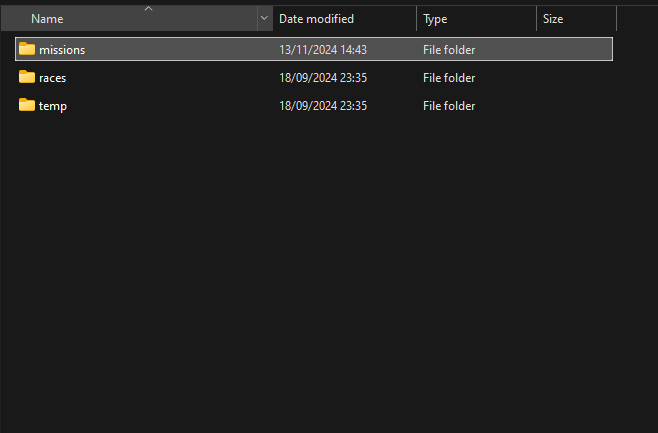Click the sort direction chevron above Name
This screenshot has width=658, height=433.
coord(148,8)
